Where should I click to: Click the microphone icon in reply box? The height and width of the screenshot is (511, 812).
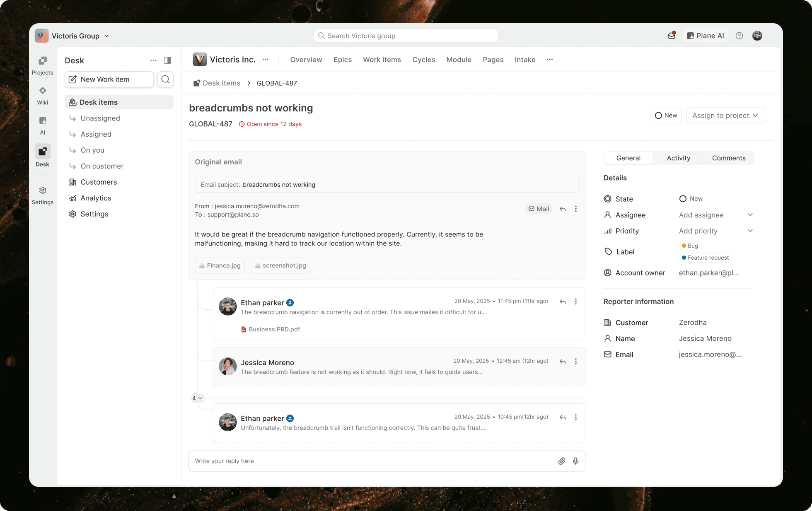(575, 461)
